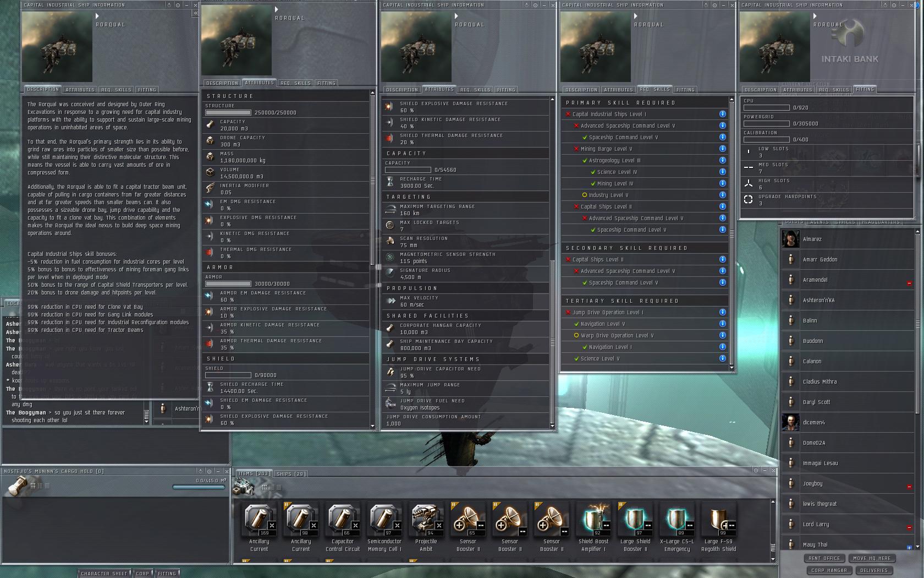Open Rorqual arrow menu in Description-tab window
This screenshot has height=578, width=924.
click(97, 17)
